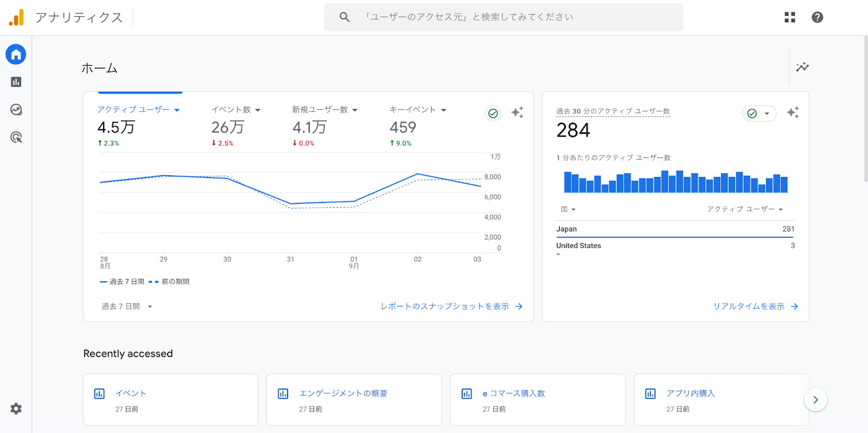Click the magnifier search icon

[344, 17]
